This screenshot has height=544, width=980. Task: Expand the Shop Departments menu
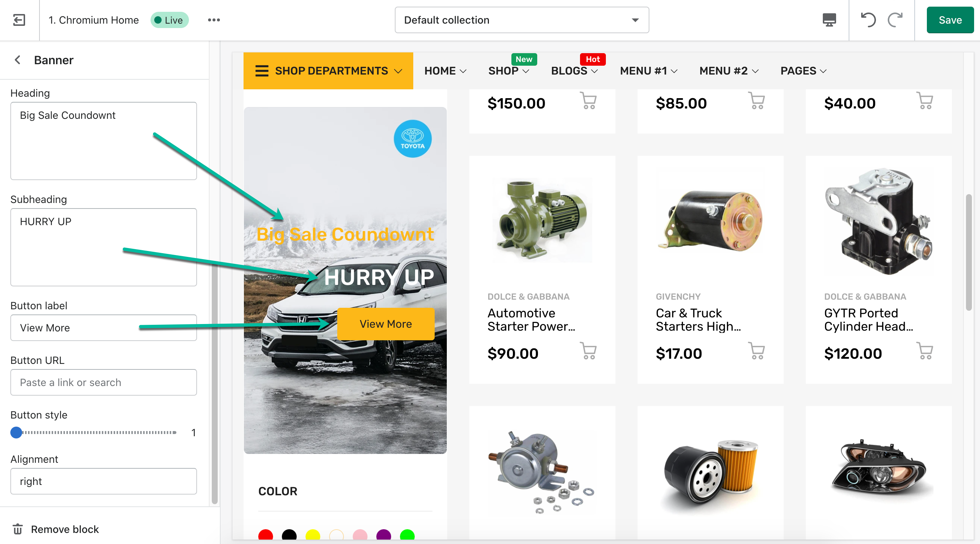pos(328,71)
